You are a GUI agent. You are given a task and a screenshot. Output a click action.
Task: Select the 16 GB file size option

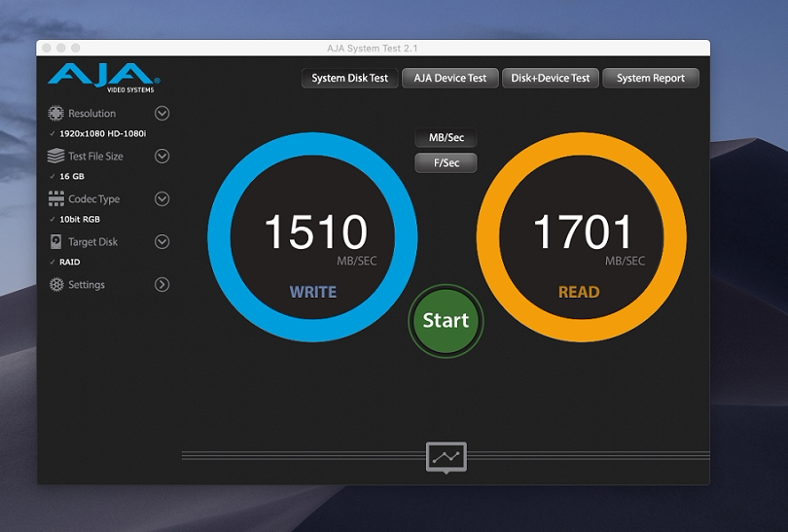[72, 176]
